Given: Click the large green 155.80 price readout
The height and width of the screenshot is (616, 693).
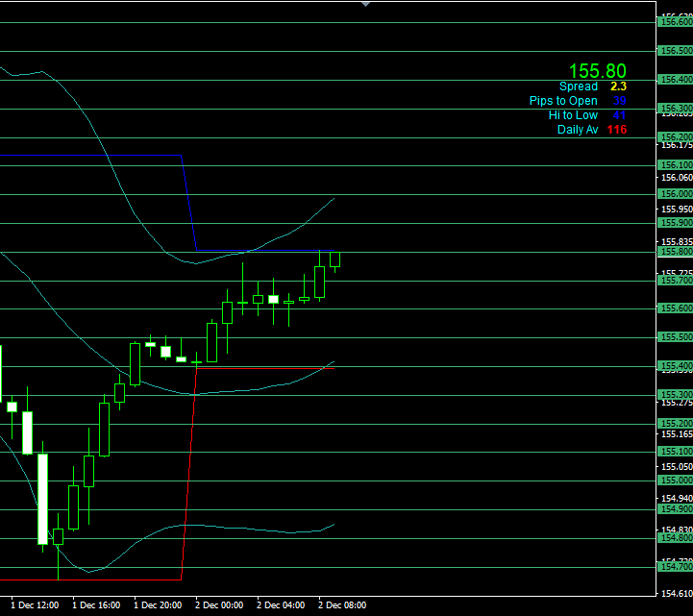Looking at the screenshot, I should (x=597, y=71).
